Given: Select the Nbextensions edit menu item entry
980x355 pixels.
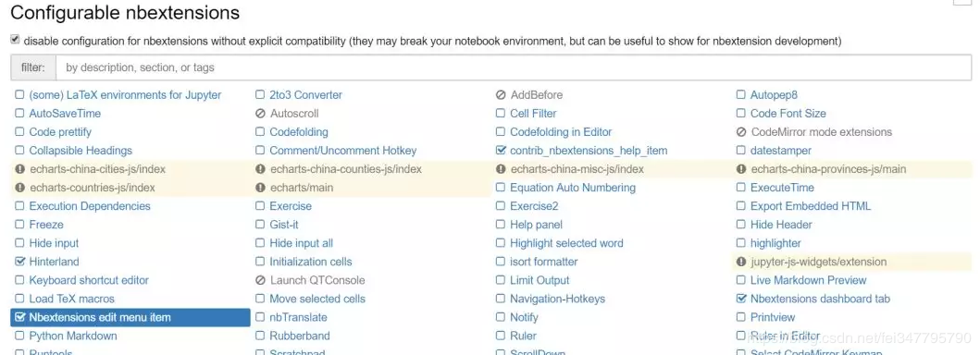Looking at the screenshot, I should tap(130, 317).
